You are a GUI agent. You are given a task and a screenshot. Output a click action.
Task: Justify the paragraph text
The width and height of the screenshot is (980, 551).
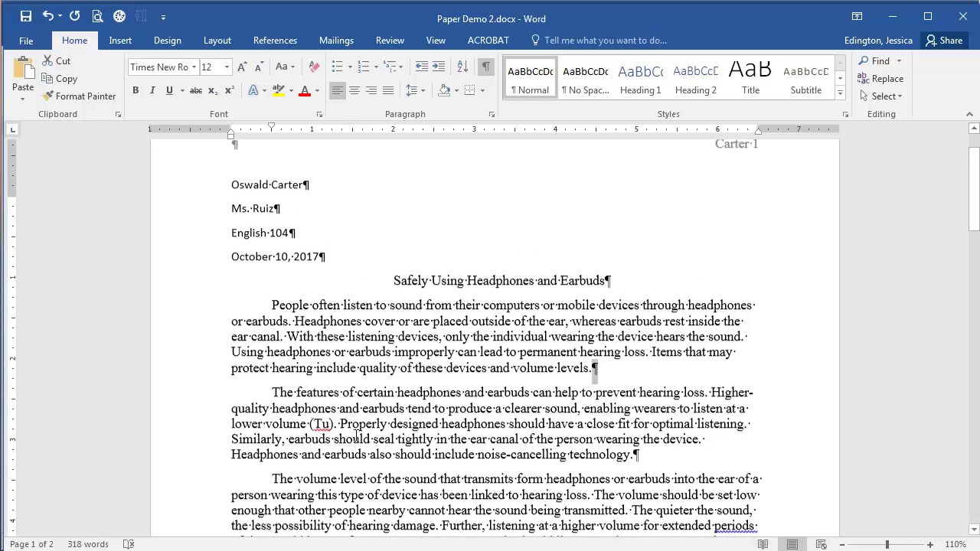(x=387, y=91)
